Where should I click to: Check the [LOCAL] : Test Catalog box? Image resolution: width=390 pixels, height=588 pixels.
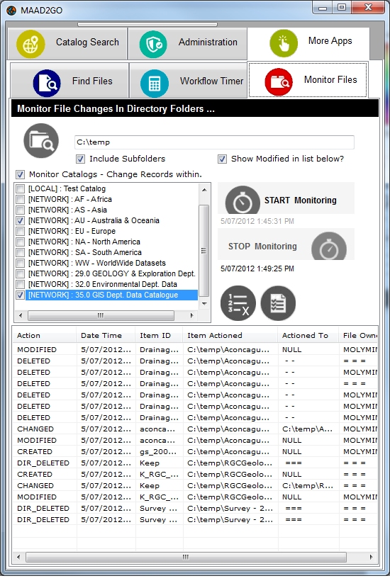click(x=21, y=188)
